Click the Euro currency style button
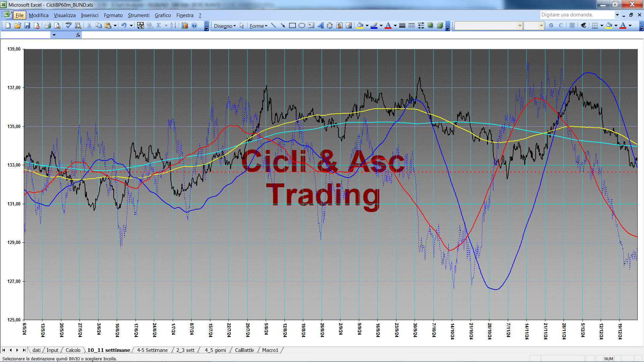The image size is (644, 362). [x=584, y=25]
